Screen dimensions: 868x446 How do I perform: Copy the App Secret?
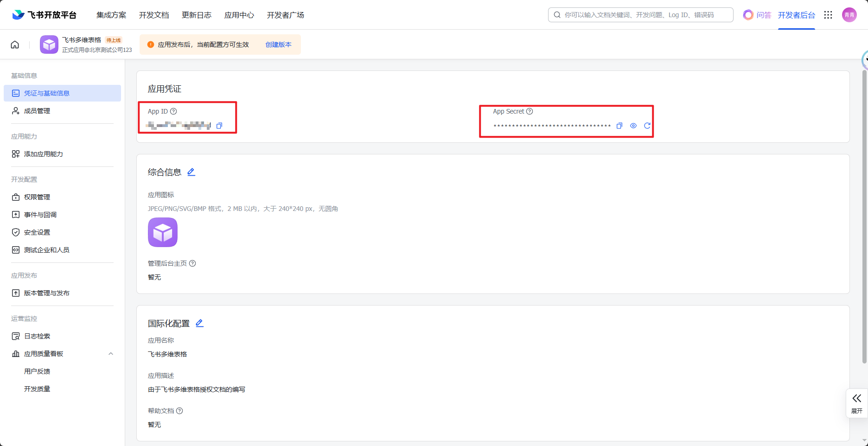coord(619,126)
